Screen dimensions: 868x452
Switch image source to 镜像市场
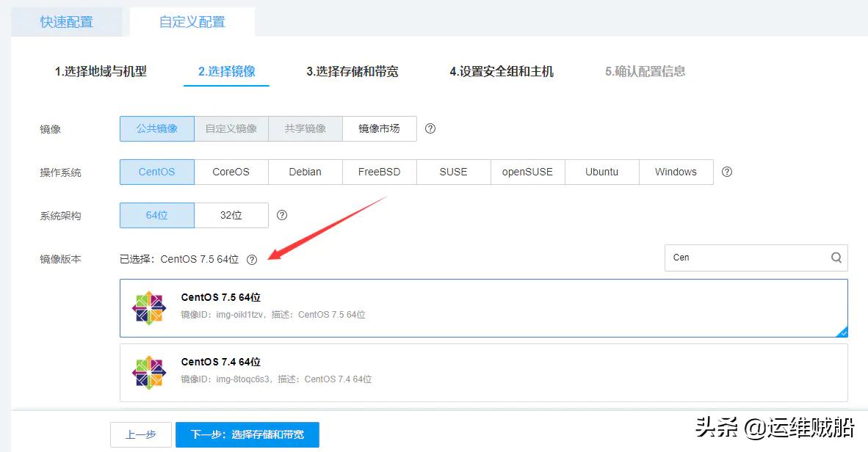(x=380, y=128)
